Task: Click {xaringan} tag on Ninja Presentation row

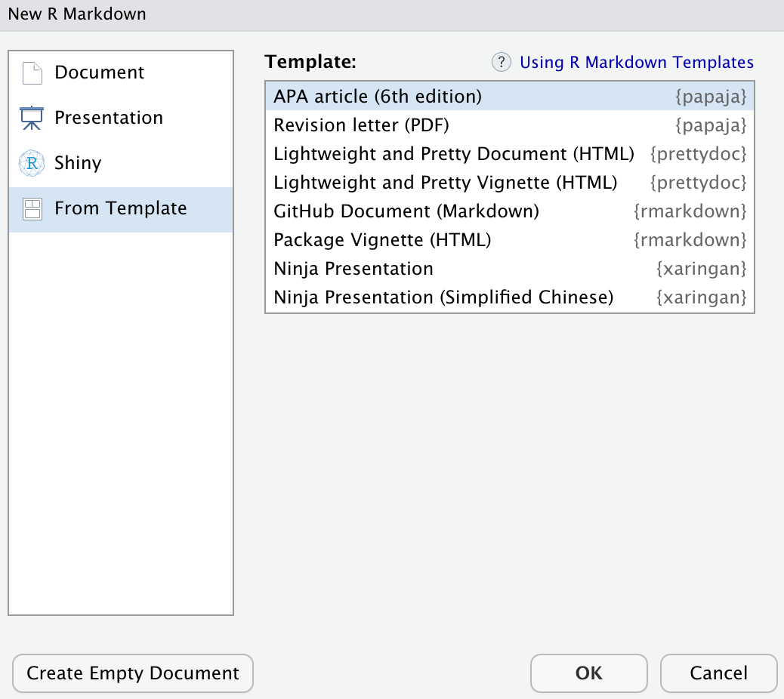Action: coord(701,269)
